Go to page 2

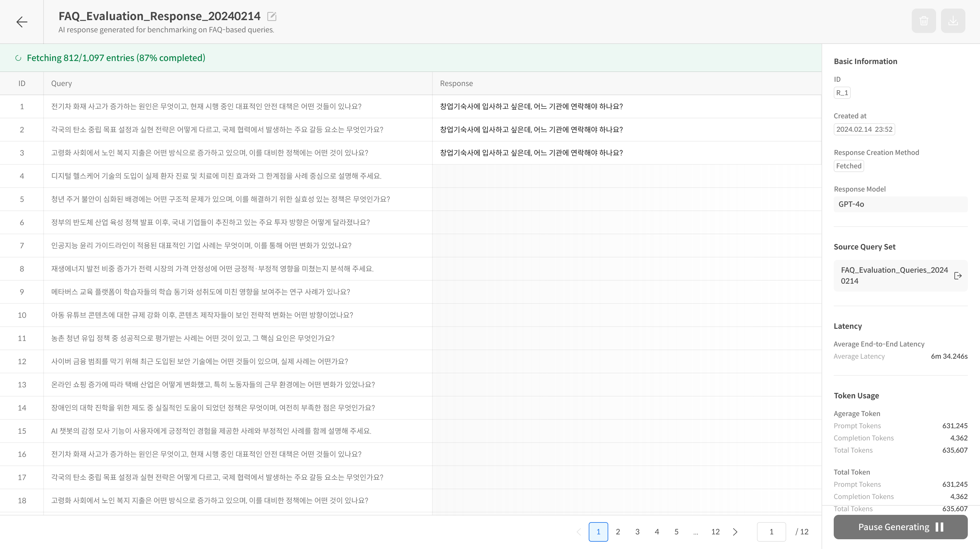618,532
